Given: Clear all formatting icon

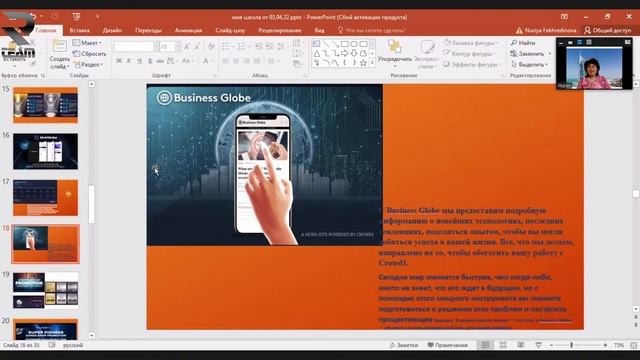Looking at the screenshot, I should pyautogui.click(x=211, y=46).
